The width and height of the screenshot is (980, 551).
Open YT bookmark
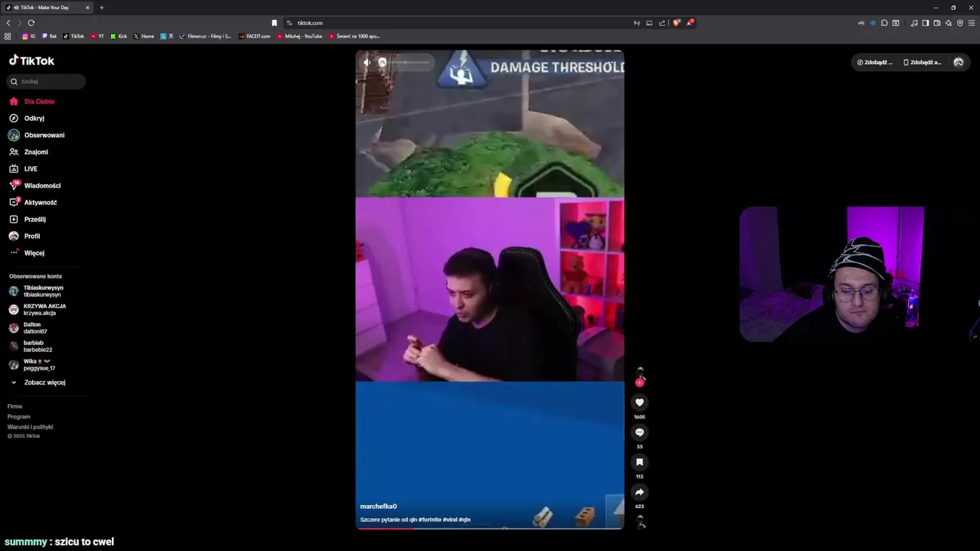[97, 36]
